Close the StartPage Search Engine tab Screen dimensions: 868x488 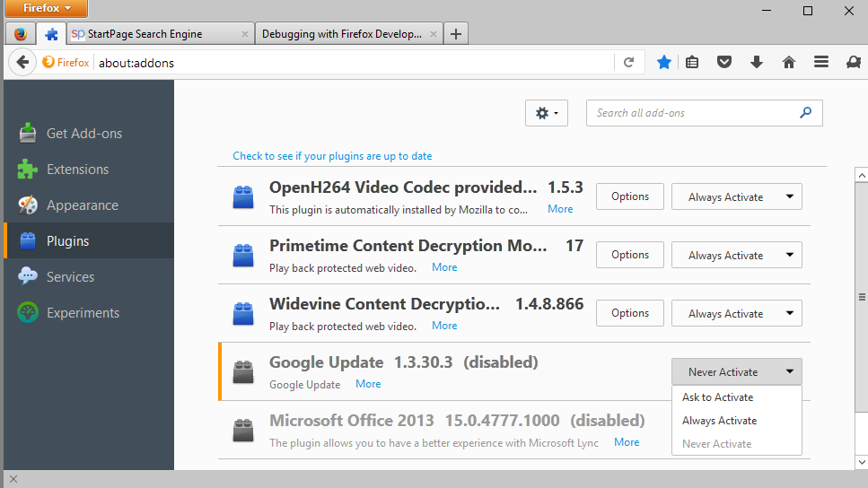[245, 34]
